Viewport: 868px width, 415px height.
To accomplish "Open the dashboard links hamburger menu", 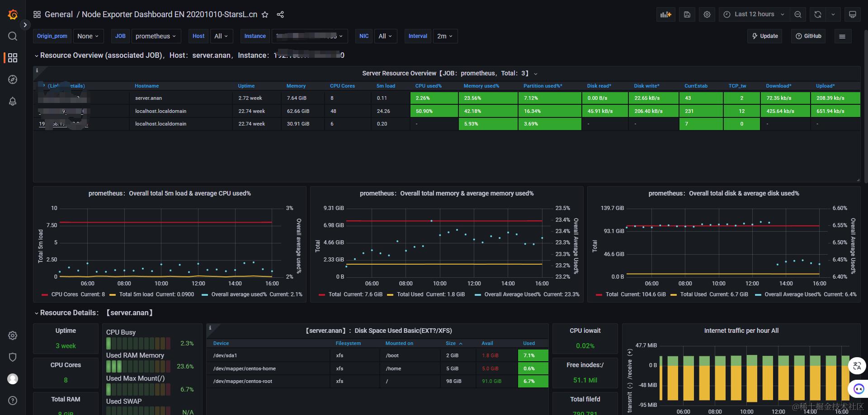I will (842, 36).
